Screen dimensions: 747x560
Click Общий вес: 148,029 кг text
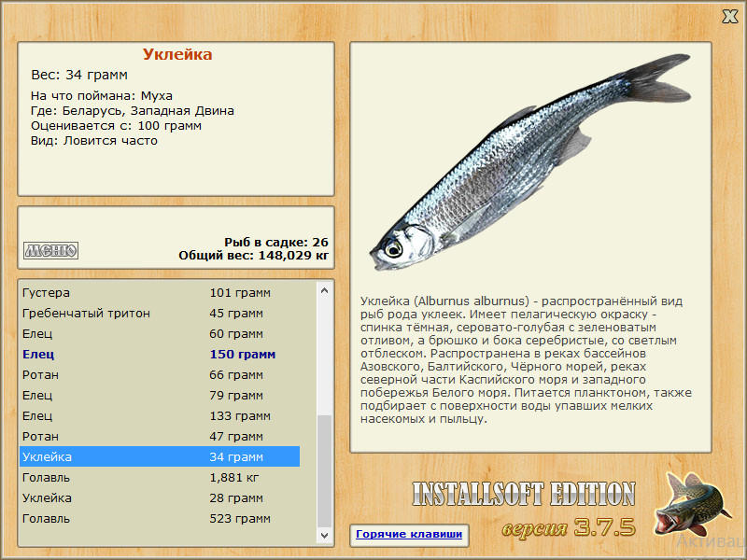tap(253, 255)
